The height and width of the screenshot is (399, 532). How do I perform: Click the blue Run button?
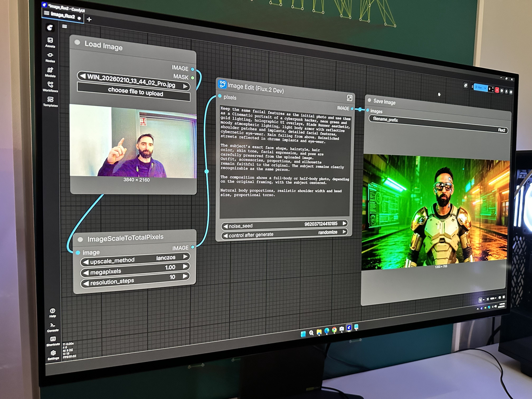[479, 87]
